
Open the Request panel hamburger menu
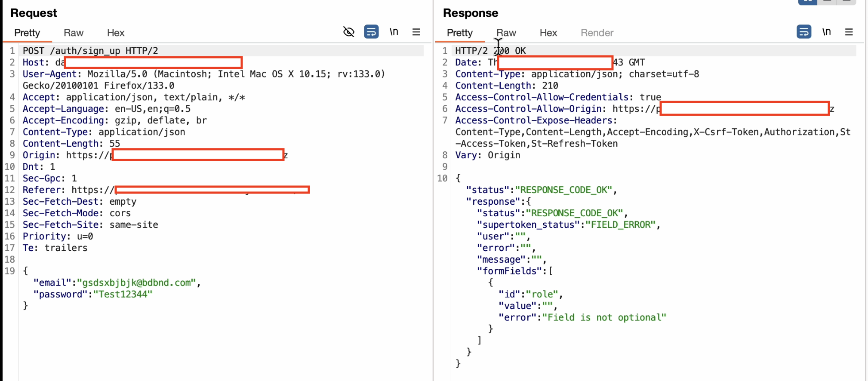(416, 32)
